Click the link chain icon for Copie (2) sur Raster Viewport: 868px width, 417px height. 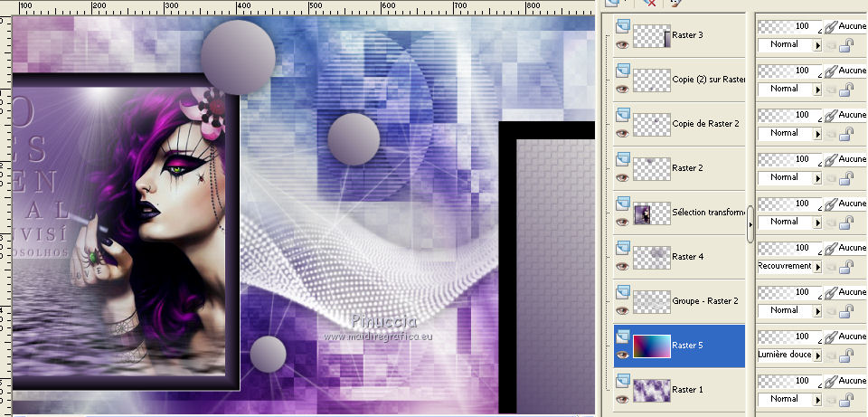tap(830, 71)
